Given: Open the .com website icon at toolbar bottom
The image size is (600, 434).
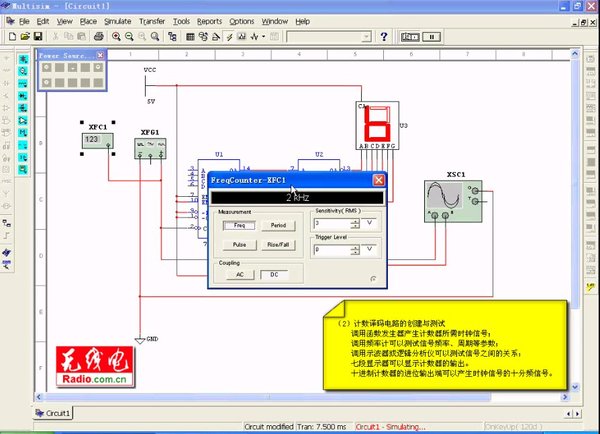Looking at the screenshot, I should [x=6, y=265].
